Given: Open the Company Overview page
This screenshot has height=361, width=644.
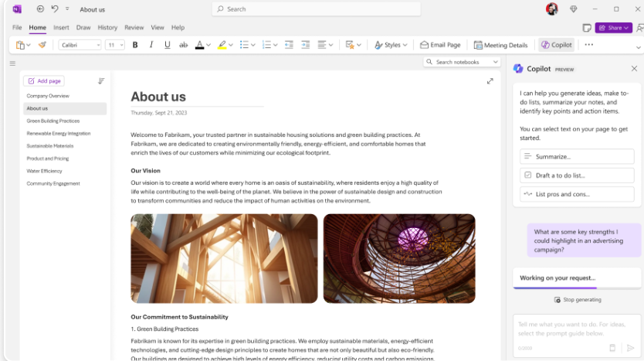Looking at the screenshot, I should pyautogui.click(x=48, y=96).
